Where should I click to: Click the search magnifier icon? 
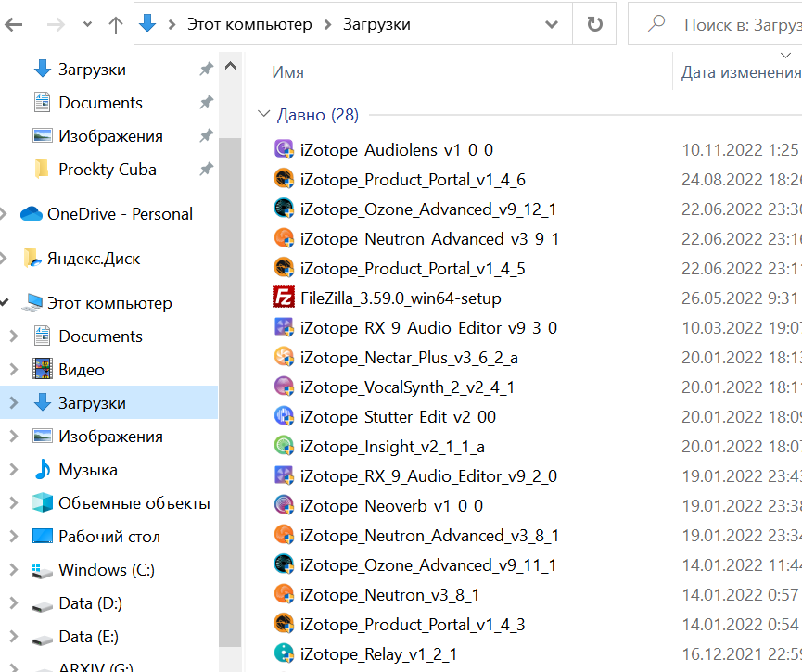tap(656, 23)
